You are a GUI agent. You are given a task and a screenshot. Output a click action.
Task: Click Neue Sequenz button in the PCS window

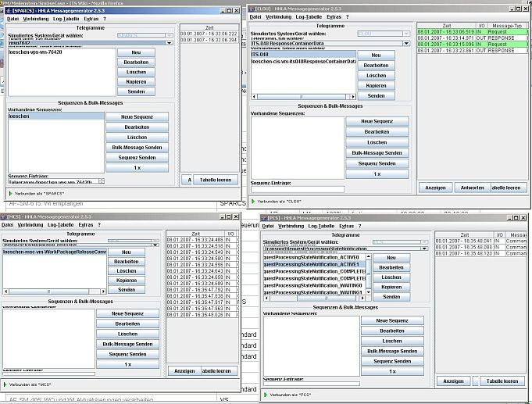pyautogui.click(x=392, y=320)
